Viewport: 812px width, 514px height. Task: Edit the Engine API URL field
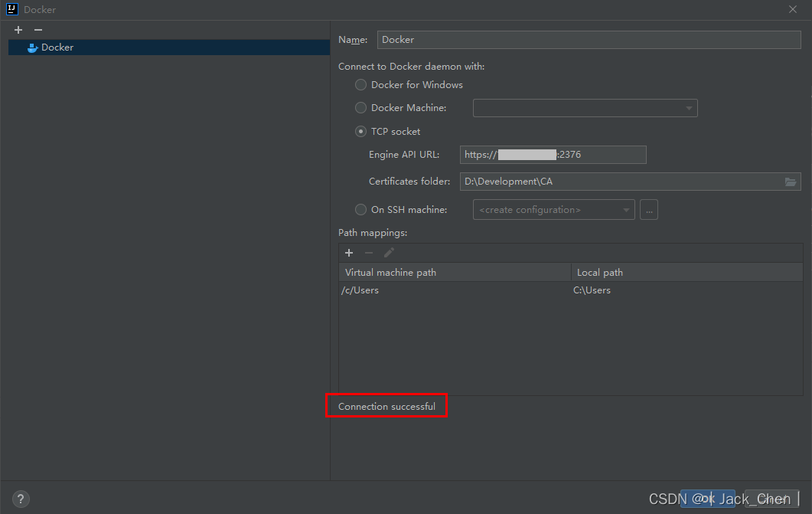(x=553, y=155)
